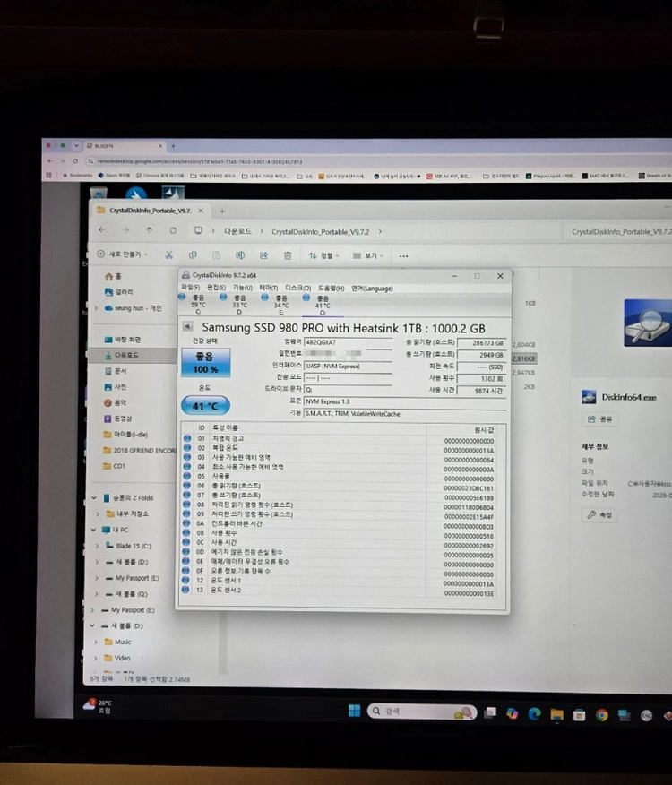This screenshot has width=672, height=785.
Task: Reload the Chrome remote desktop page
Action: pyautogui.click(x=75, y=161)
